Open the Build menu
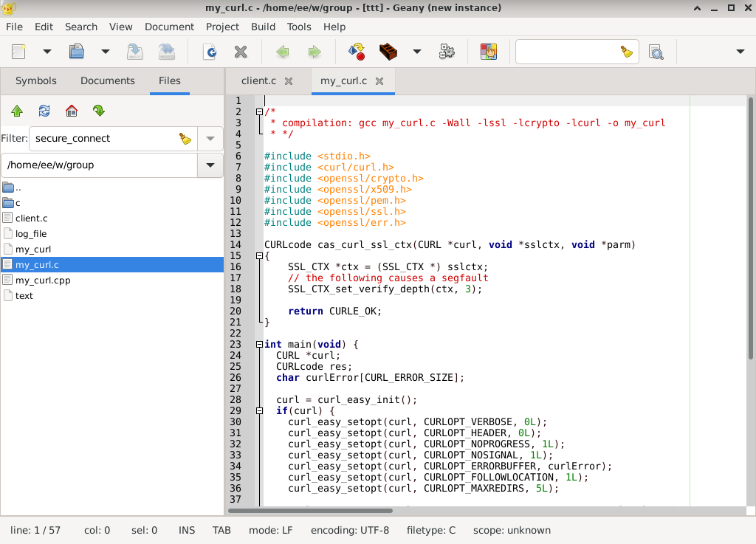The image size is (756, 544). coord(263,27)
